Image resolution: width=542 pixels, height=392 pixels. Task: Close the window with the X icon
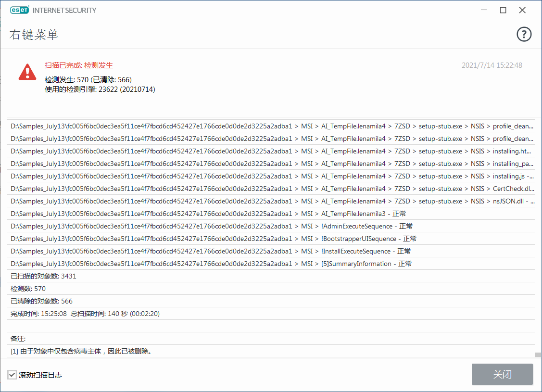[x=522, y=10]
